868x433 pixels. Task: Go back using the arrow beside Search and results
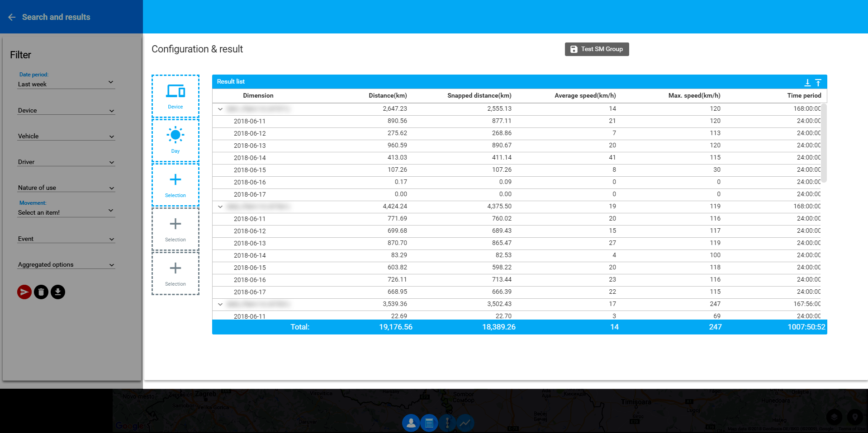(12, 17)
